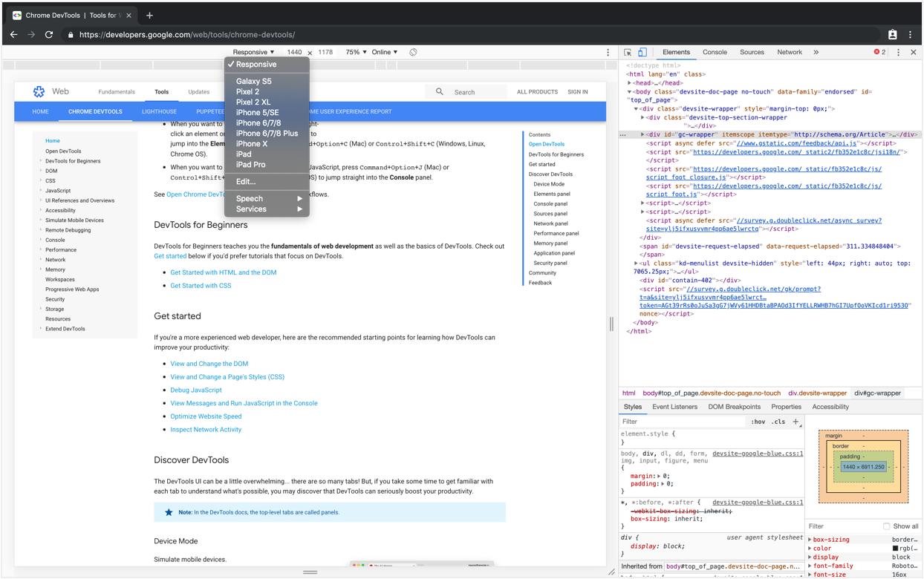Click the black color swatch in computed styles
The height and width of the screenshot is (579, 924).
click(895, 549)
